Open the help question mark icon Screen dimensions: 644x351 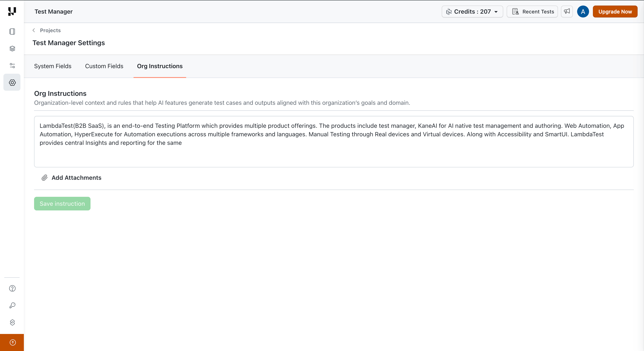pyautogui.click(x=12, y=289)
